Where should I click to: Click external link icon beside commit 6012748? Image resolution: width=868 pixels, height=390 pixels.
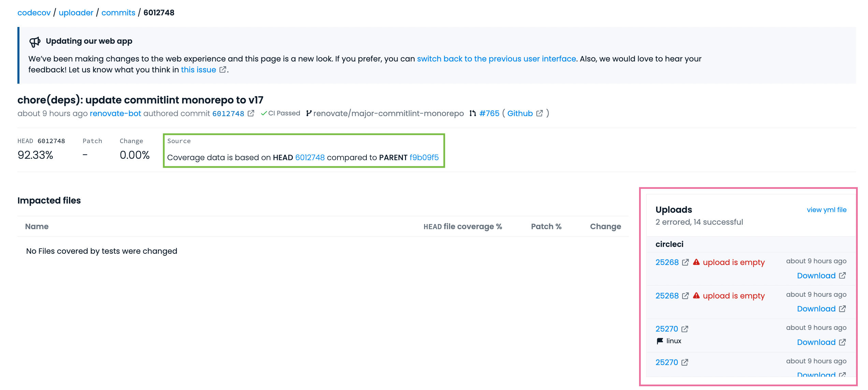click(251, 113)
